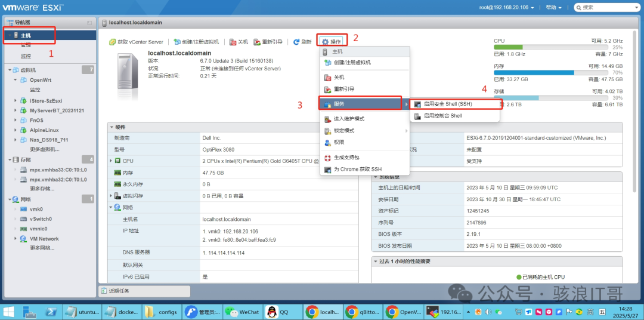Click the 刷新 refresh toolbar button

[x=302, y=42]
